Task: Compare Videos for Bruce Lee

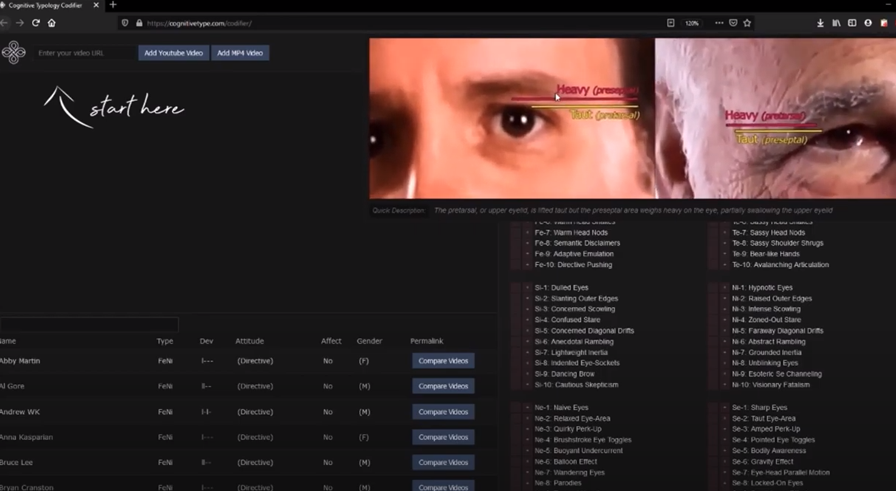Action: click(443, 462)
